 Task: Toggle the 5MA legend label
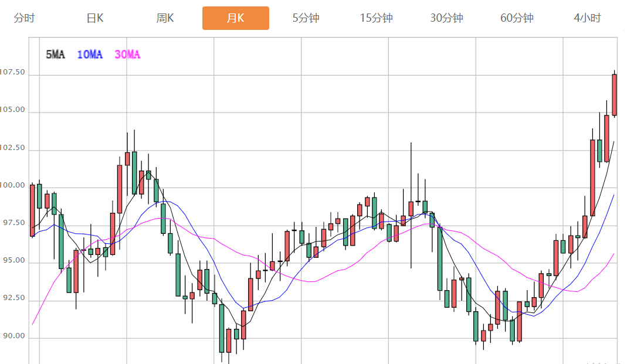click(x=55, y=55)
